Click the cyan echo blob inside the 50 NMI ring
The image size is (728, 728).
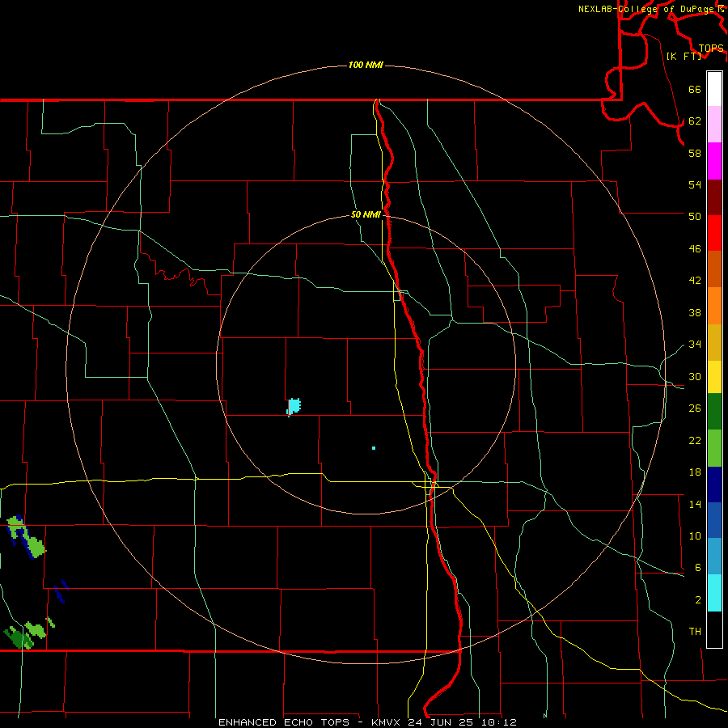(x=294, y=406)
